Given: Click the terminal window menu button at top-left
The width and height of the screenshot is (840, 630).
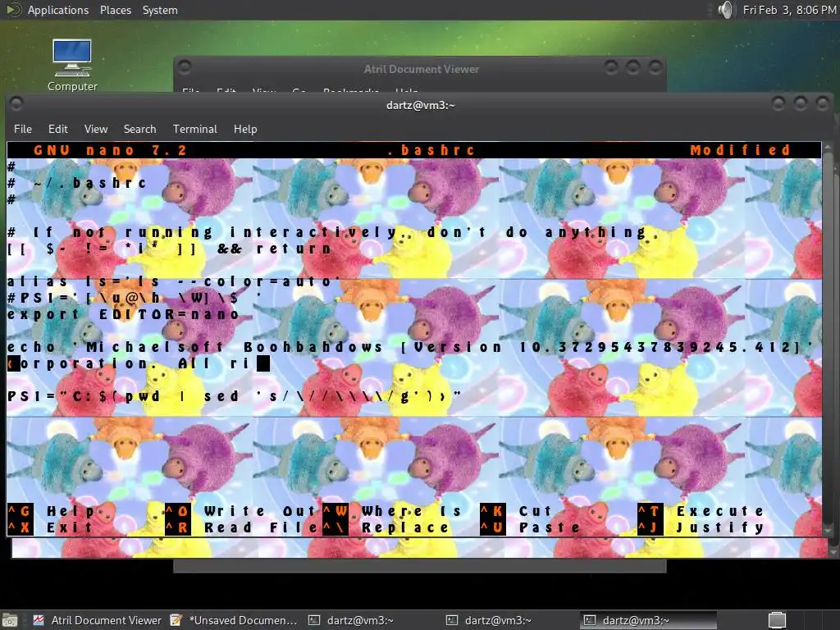Looking at the screenshot, I should click(x=16, y=103).
